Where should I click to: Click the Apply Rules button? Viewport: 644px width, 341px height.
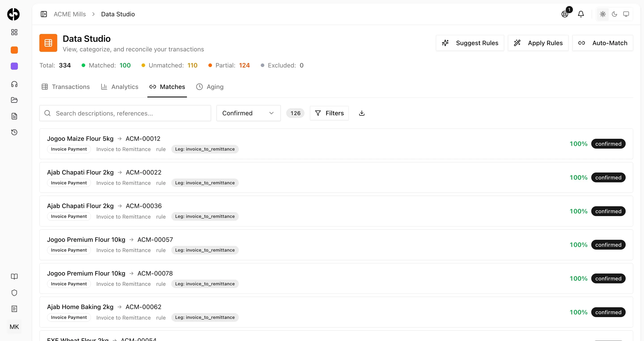538,43
